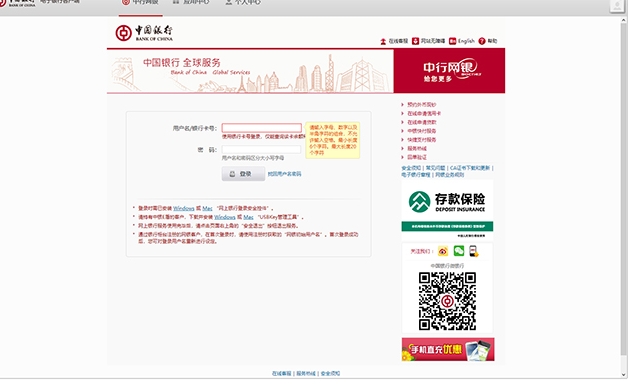The width and height of the screenshot is (628, 385).
Task: Open the 电子银行章程 link
Action: coord(416,175)
